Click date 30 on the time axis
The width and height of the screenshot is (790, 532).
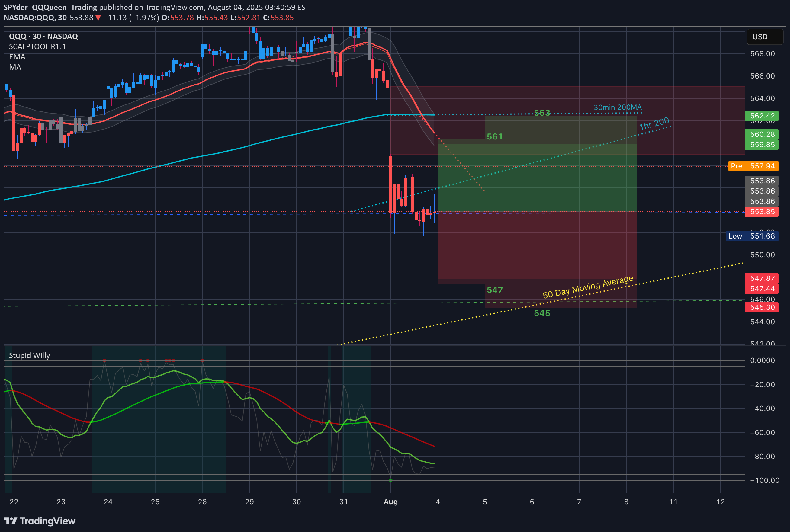tap(297, 502)
